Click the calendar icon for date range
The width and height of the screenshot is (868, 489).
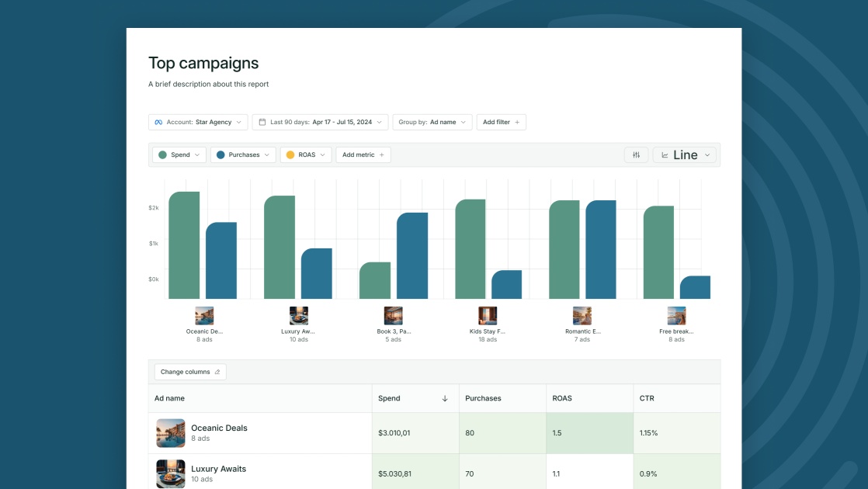click(x=262, y=121)
